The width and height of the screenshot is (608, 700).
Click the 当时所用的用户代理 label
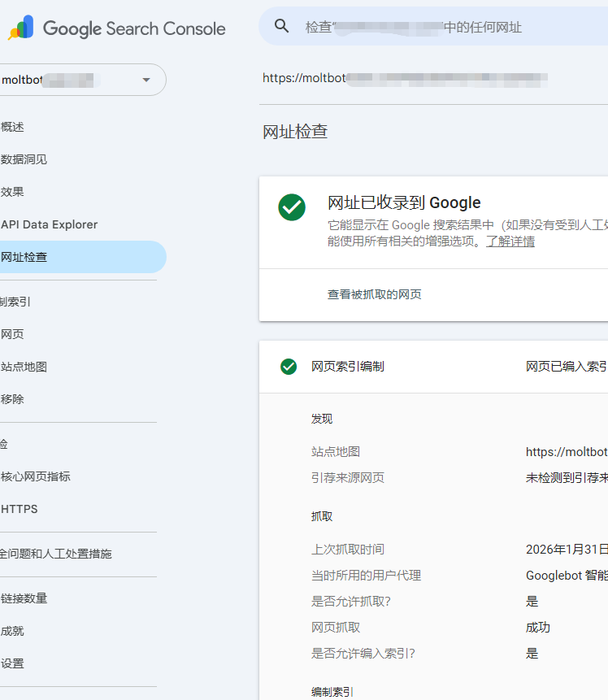[366, 576]
